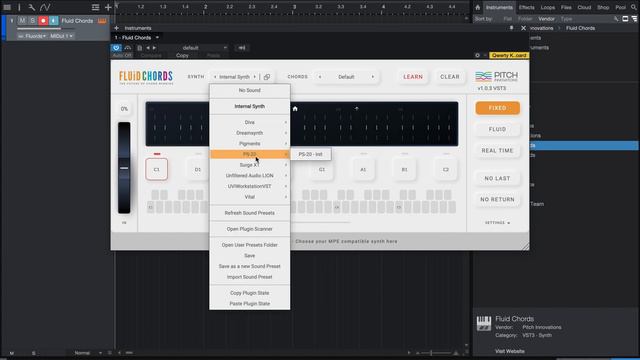The image size is (640, 360).
Task: Solo the Fluid Chords track
Action: coord(33,20)
